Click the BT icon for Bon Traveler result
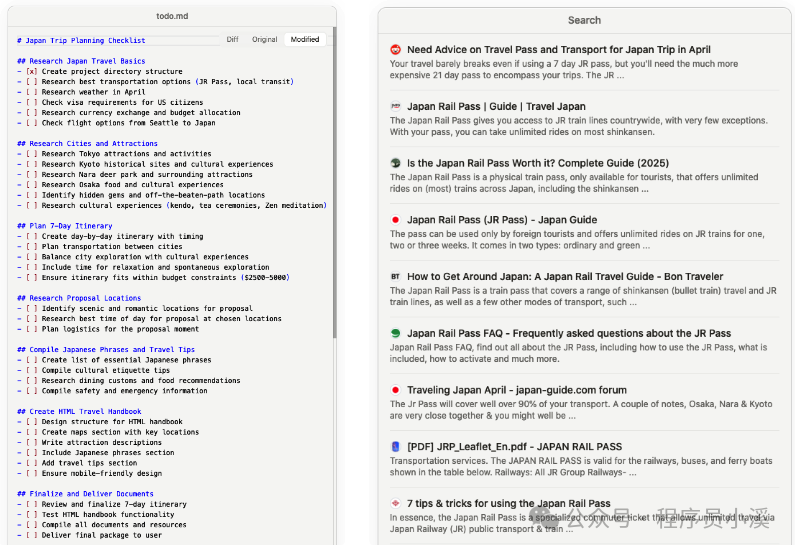This screenshot has height=550, width=795. 395,276
